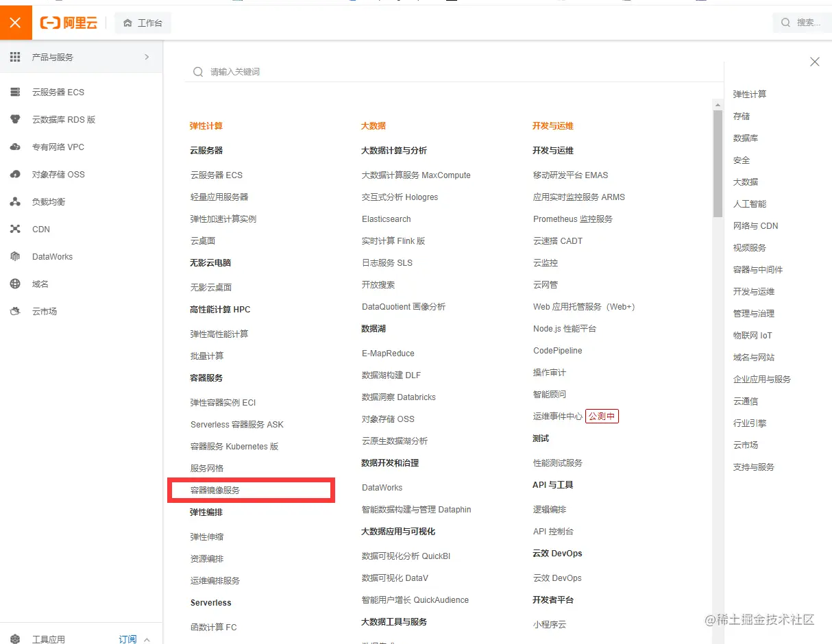Open 弹性容器实例 ECI link
832x644 pixels.
[x=223, y=402]
